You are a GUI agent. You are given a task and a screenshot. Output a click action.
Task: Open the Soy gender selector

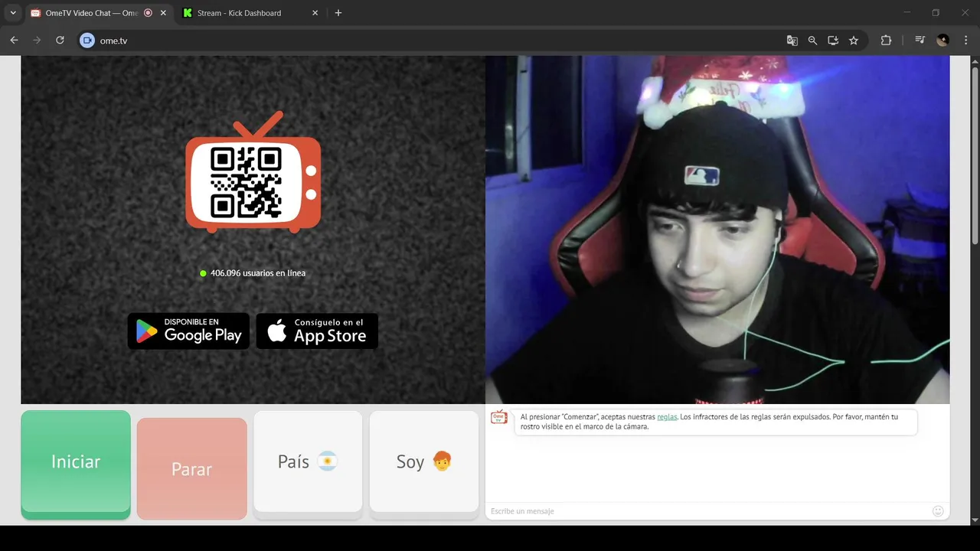(x=424, y=462)
